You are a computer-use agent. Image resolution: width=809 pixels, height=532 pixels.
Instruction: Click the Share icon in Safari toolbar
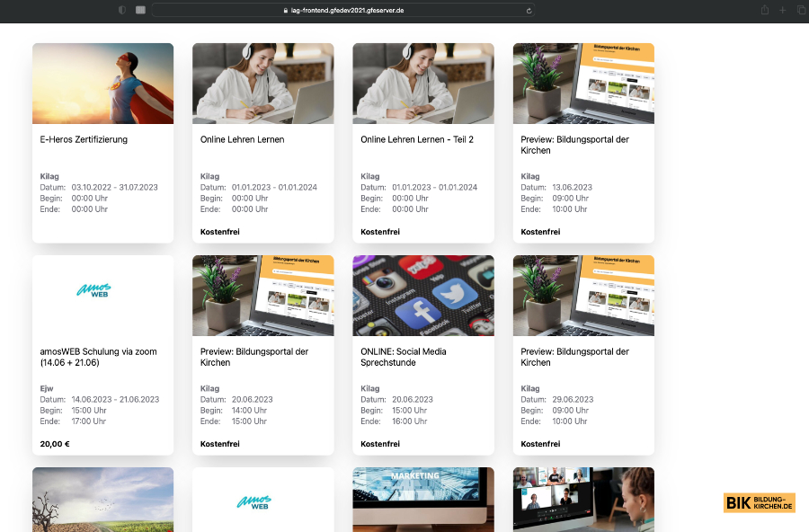(765, 10)
